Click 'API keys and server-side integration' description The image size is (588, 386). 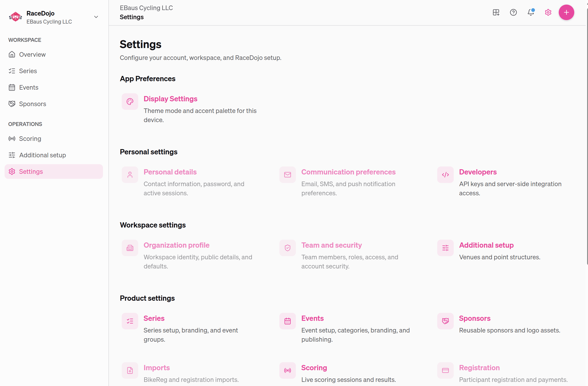pyautogui.click(x=510, y=188)
